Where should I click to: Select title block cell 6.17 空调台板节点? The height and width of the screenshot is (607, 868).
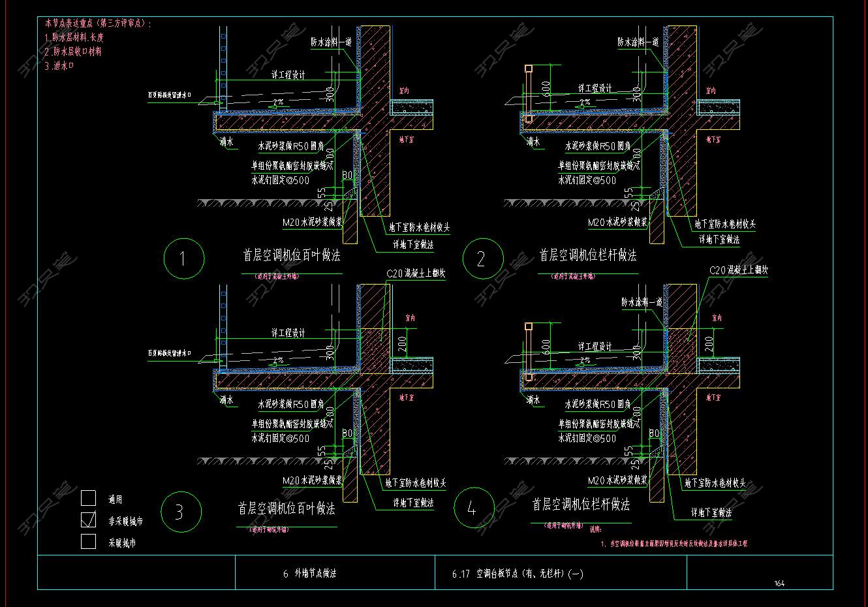(x=517, y=574)
